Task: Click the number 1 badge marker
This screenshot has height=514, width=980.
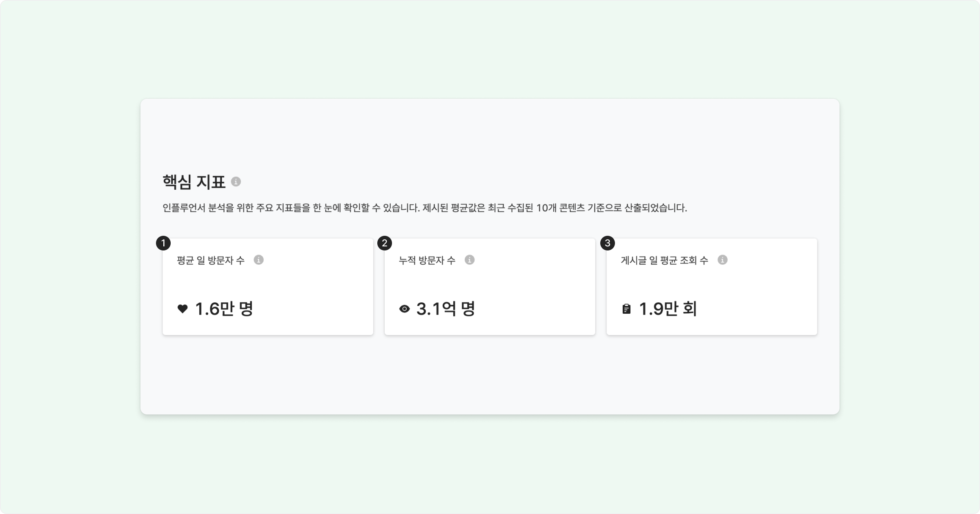Action: tap(163, 244)
